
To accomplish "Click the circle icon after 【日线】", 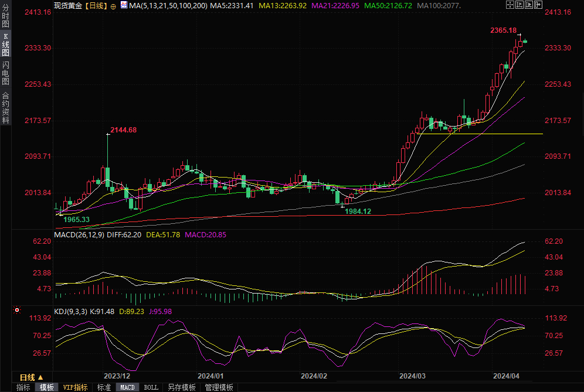I will click(113, 6).
